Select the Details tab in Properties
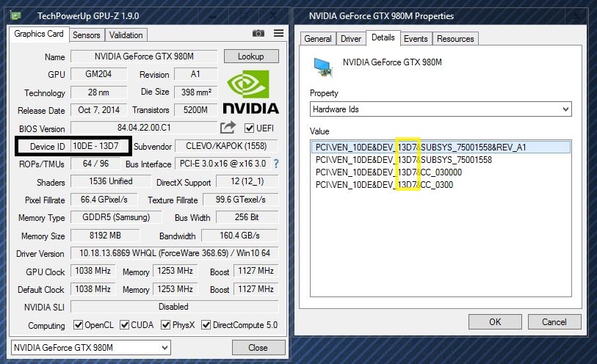The image size is (597, 364). pos(383,37)
